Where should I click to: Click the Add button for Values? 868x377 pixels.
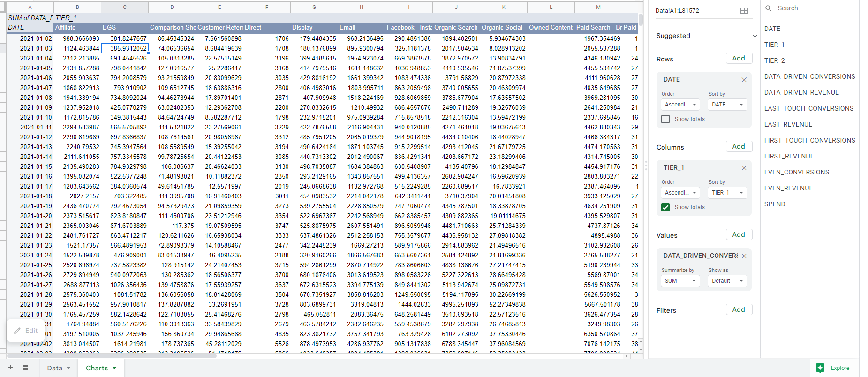(739, 234)
